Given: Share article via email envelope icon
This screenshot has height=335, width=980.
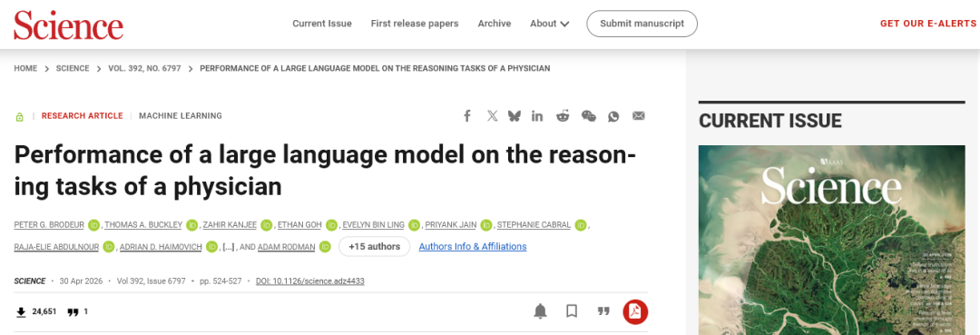Looking at the screenshot, I should tap(638, 115).
